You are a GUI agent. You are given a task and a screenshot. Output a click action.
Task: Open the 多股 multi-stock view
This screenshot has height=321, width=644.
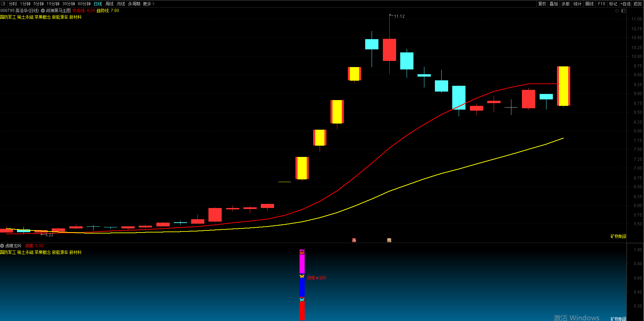coord(565,4)
